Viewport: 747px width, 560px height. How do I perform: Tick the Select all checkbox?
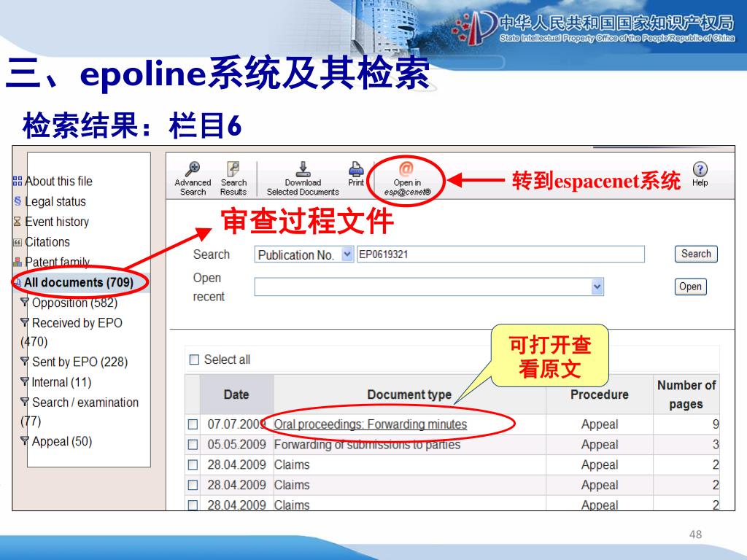[194, 359]
